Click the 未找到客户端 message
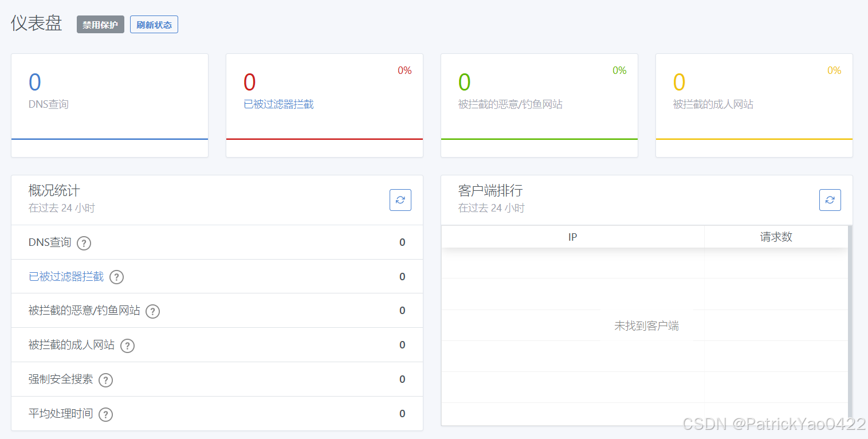The width and height of the screenshot is (868, 439). pos(646,326)
